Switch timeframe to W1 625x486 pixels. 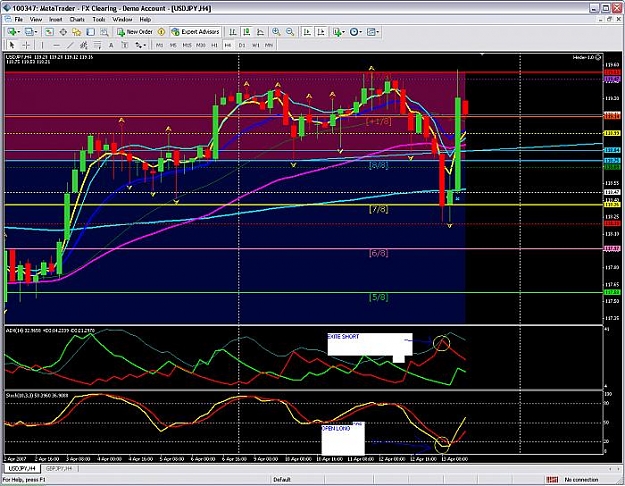256,45
